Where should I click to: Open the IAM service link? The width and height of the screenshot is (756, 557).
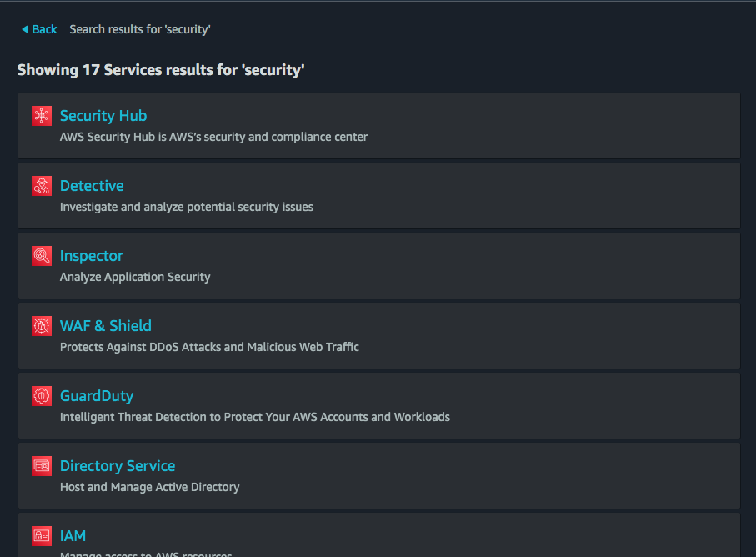click(x=73, y=536)
